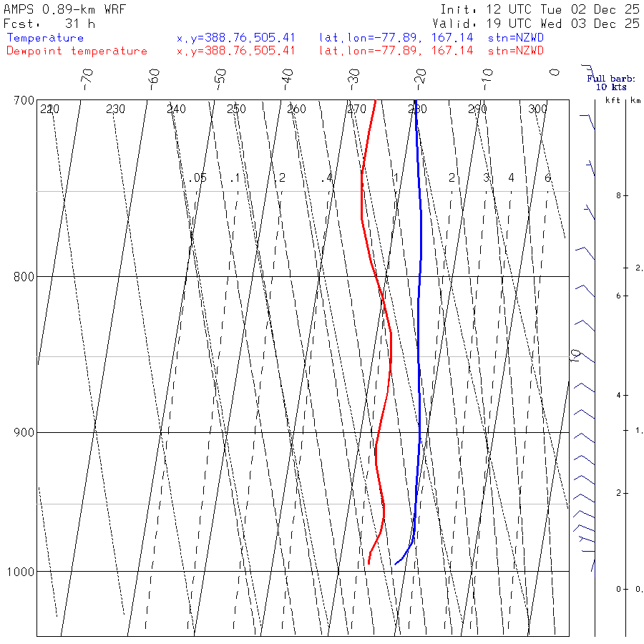Viewport: 644px width, 644px height.
Task: Click the "-50" temperature axis label
Action: (x=220, y=79)
